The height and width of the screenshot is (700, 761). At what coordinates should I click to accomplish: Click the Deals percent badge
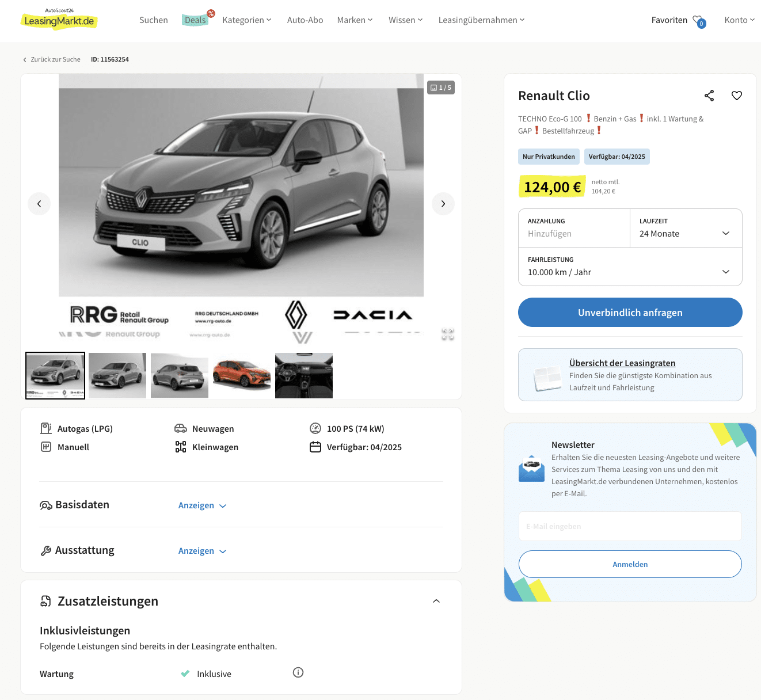coord(211,13)
